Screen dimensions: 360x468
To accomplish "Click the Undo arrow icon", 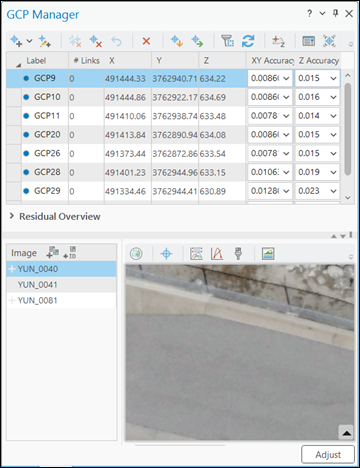I will [116, 41].
